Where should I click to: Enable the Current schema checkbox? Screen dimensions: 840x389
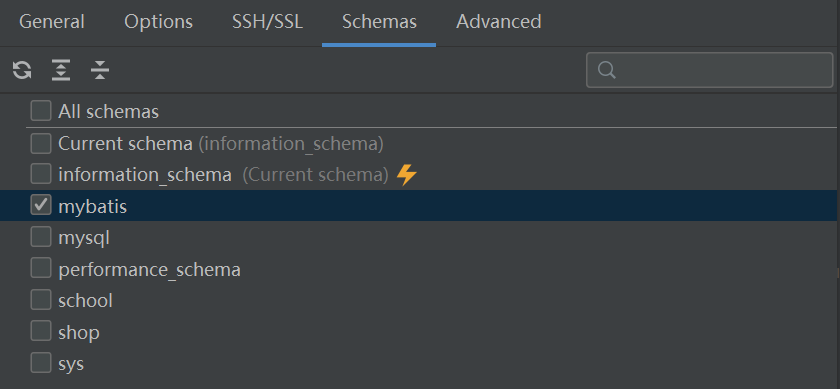[x=41, y=143]
